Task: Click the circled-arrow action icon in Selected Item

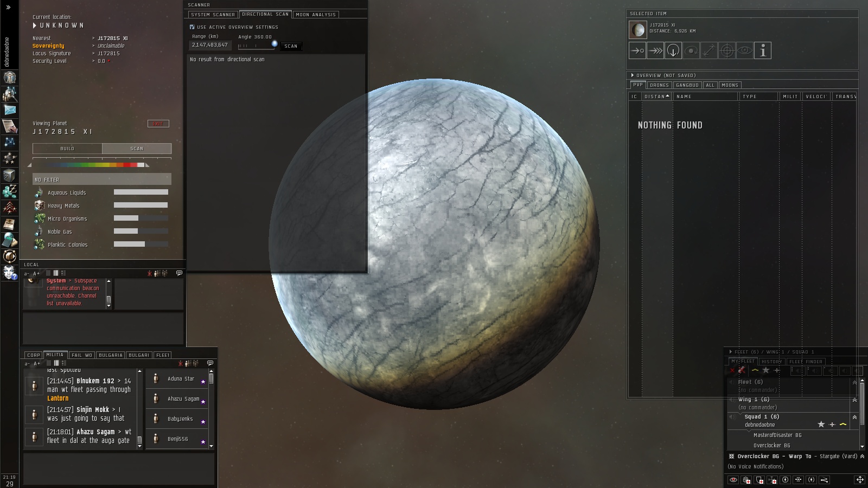Action: coord(673,50)
